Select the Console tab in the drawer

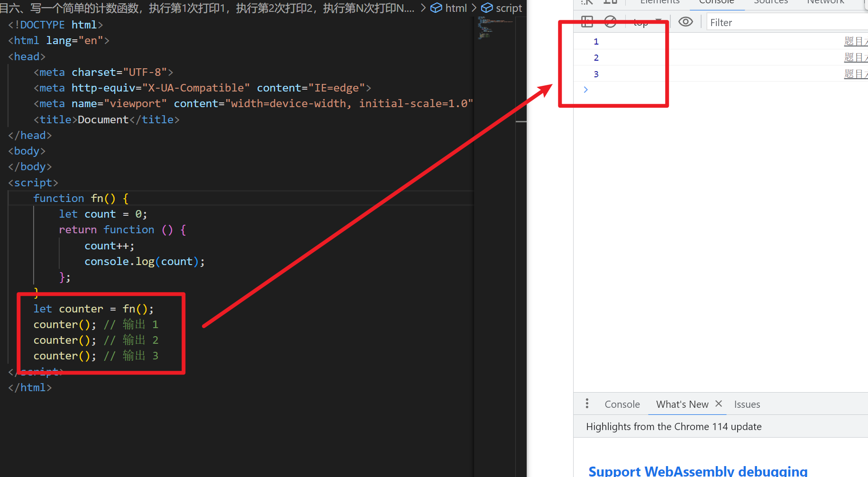click(622, 404)
